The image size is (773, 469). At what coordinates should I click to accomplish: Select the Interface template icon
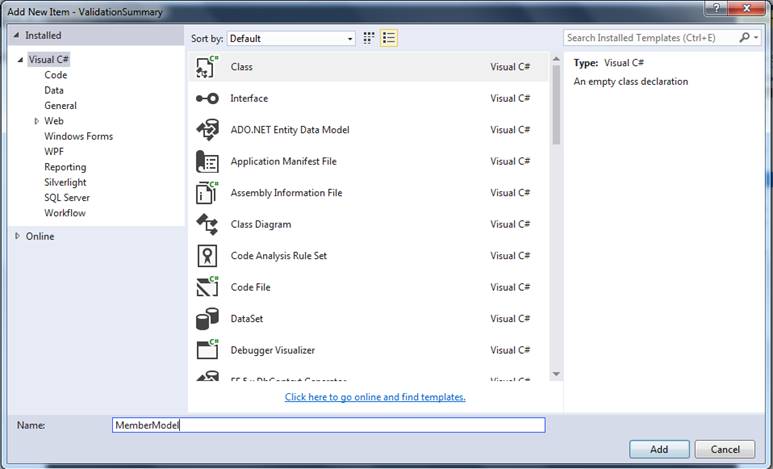coord(207,99)
